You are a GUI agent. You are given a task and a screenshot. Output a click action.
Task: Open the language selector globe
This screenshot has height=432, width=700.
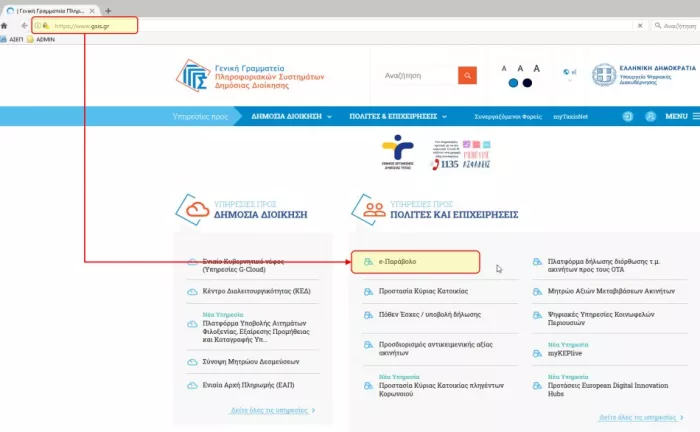coord(569,72)
